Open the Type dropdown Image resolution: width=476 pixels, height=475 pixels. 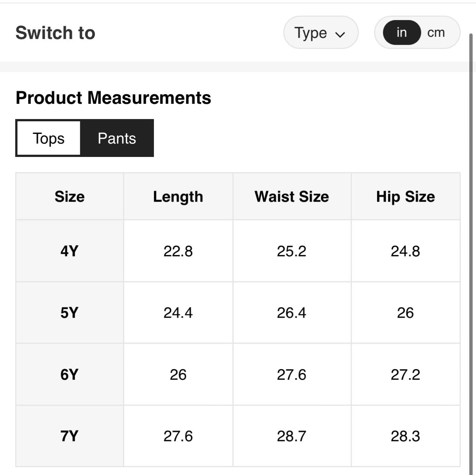(320, 33)
